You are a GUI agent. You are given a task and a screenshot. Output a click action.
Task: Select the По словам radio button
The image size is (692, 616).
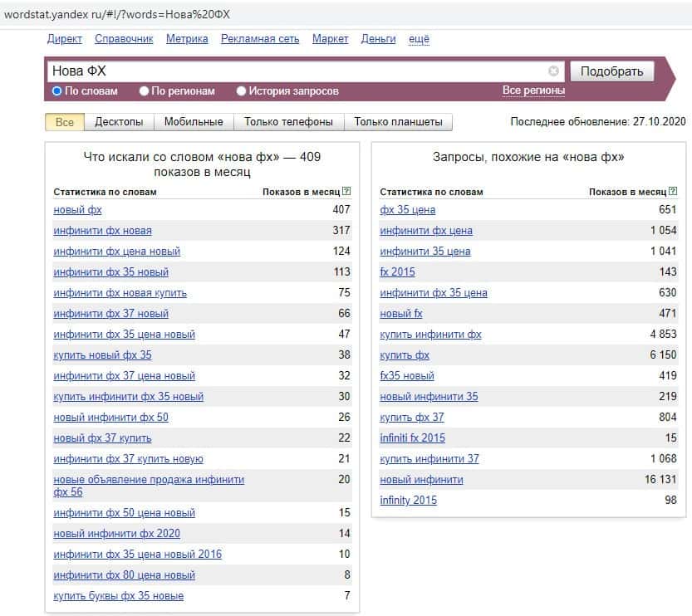(x=57, y=91)
